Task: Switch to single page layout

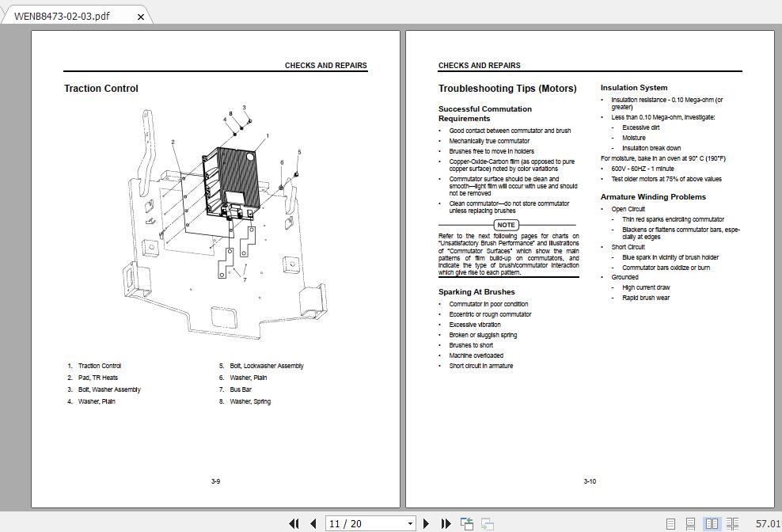Action: (x=671, y=523)
